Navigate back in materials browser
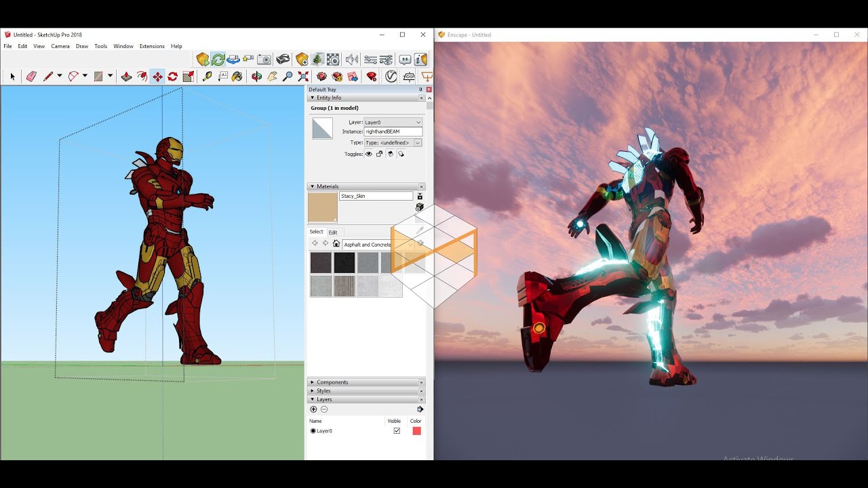This screenshot has width=868, height=488. click(x=315, y=243)
